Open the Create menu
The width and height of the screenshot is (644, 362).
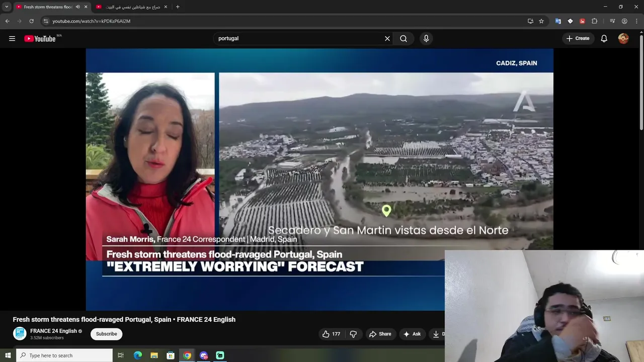click(x=578, y=39)
